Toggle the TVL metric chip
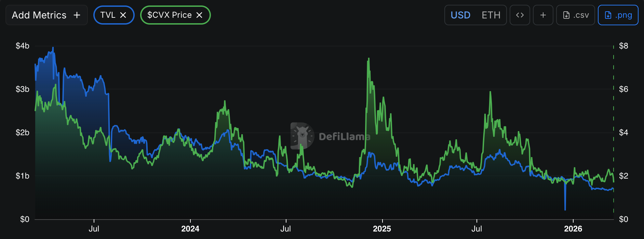This screenshot has height=239, width=644. click(108, 15)
